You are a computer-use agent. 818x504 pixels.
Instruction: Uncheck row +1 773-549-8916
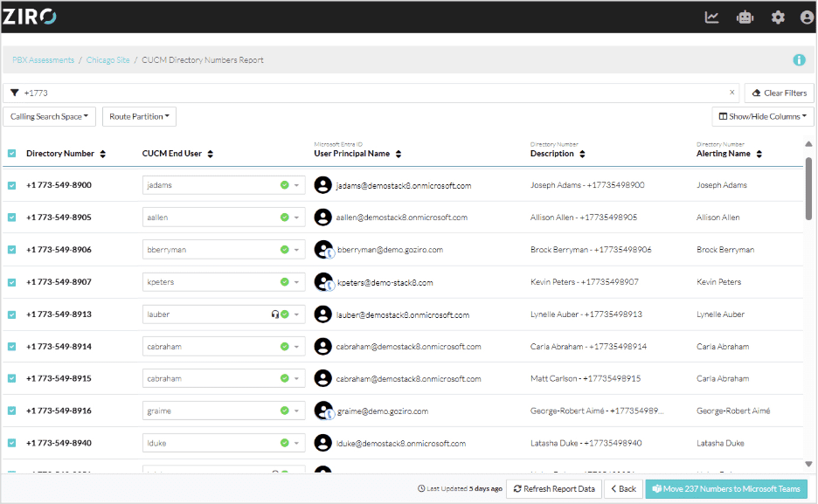tap(12, 411)
